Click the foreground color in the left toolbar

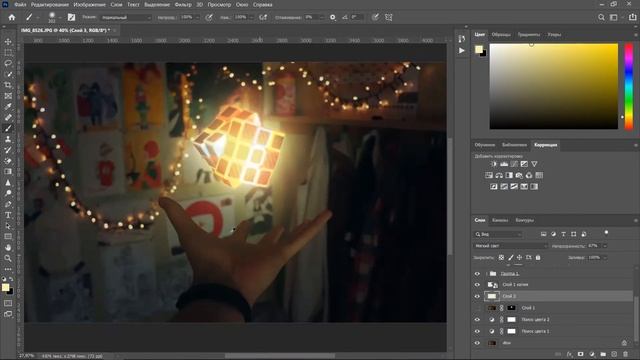(6, 287)
